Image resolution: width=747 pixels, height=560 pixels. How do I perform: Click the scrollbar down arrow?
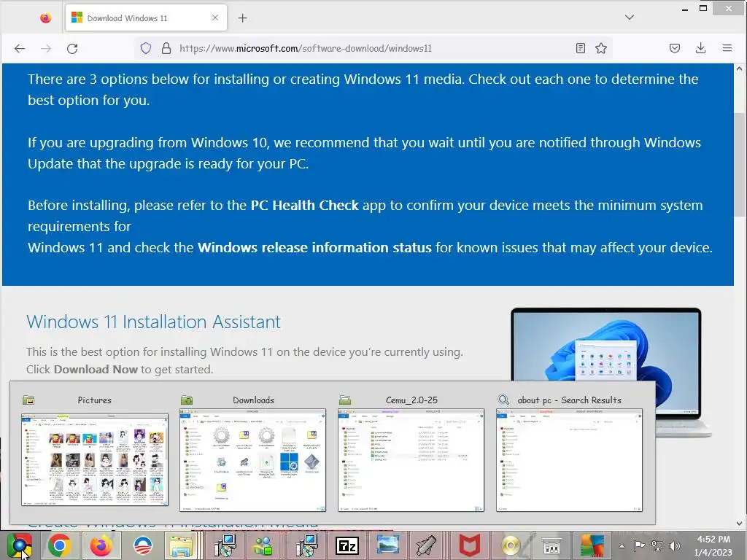(739, 524)
